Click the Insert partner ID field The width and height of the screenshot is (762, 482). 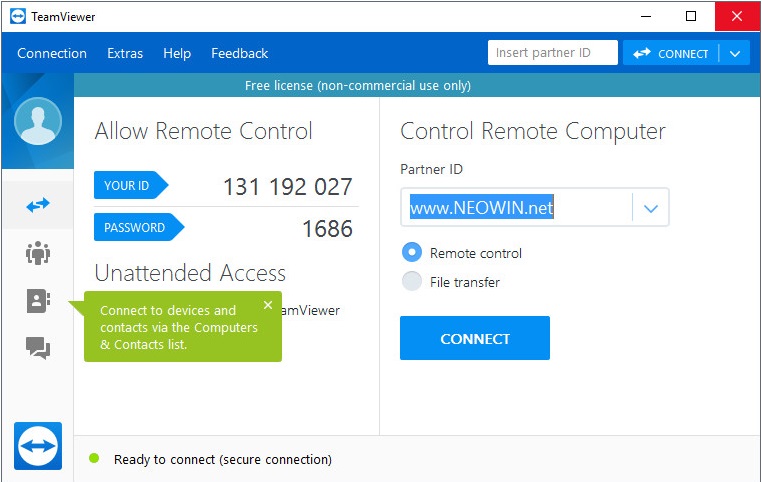point(552,54)
